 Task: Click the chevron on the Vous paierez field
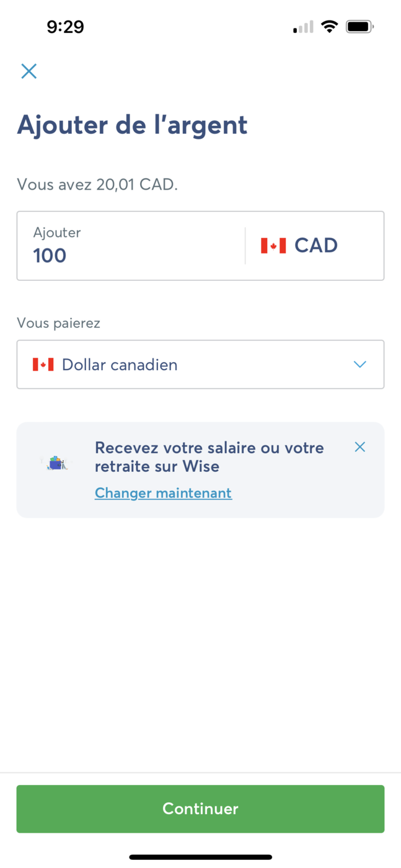coord(359,365)
